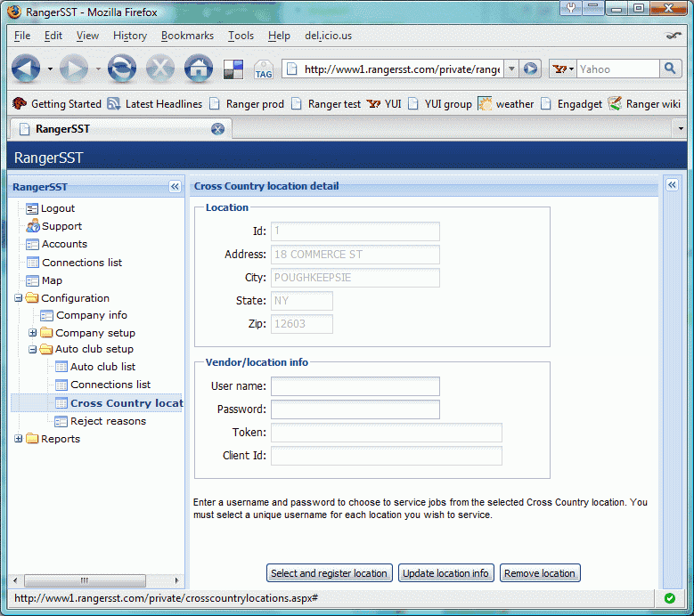Click the green security status icon
This screenshot has width=694, height=616.
point(670,598)
